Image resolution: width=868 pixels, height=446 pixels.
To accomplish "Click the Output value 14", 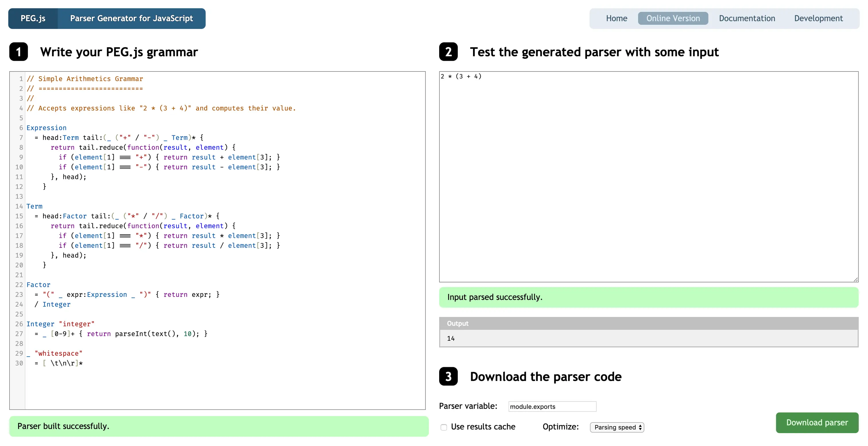I will tap(451, 338).
